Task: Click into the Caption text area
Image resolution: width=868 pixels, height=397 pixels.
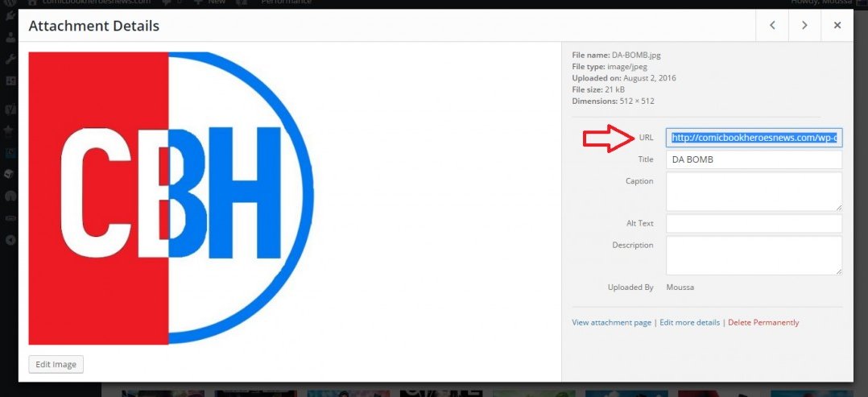Action: coord(754,192)
